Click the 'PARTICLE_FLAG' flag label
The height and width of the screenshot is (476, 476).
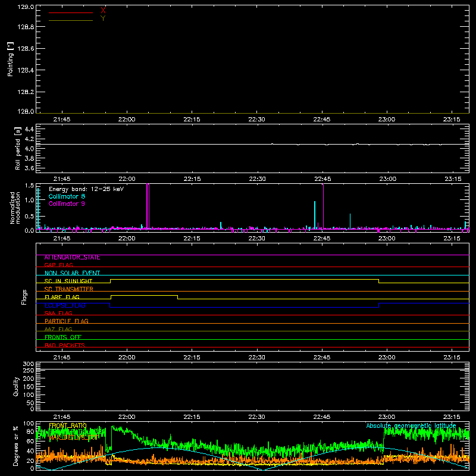click(67, 321)
